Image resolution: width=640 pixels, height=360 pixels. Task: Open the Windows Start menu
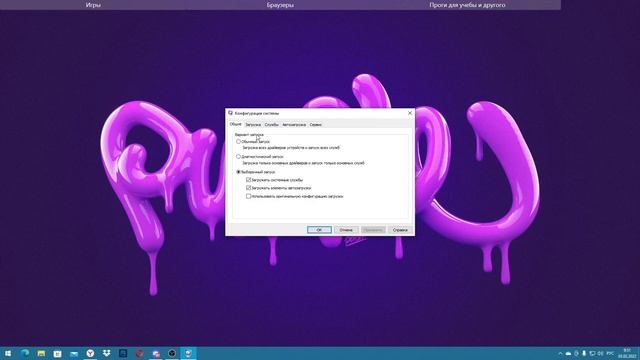click(8, 353)
